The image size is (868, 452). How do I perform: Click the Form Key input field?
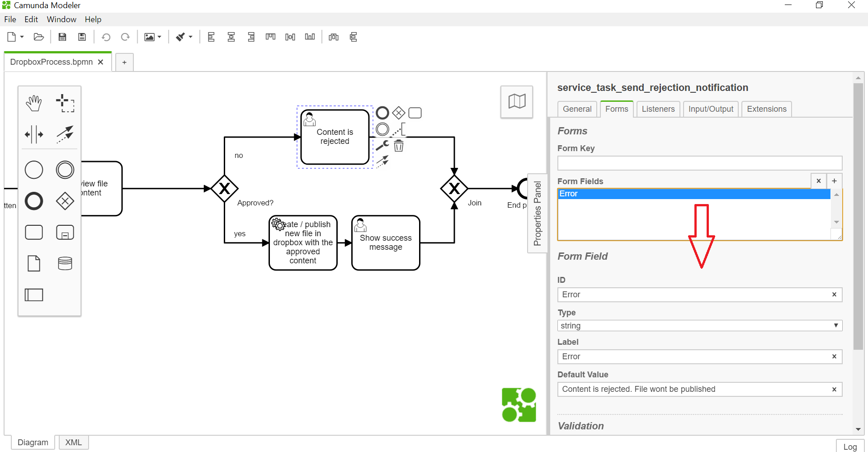click(x=700, y=163)
